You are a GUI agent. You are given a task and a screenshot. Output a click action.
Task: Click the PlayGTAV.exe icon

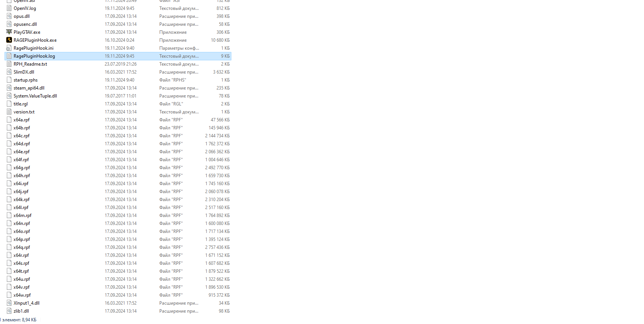pyautogui.click(x=9, y=32)
